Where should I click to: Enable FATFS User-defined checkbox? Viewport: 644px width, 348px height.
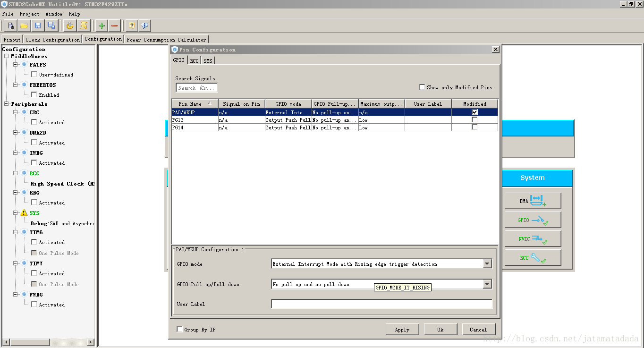tap(34, 74)
